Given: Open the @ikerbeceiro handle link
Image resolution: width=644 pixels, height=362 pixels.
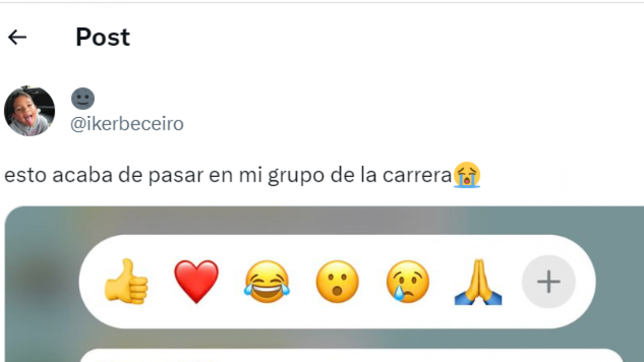Looking at the screenshot, I should (x=127, y=124).
